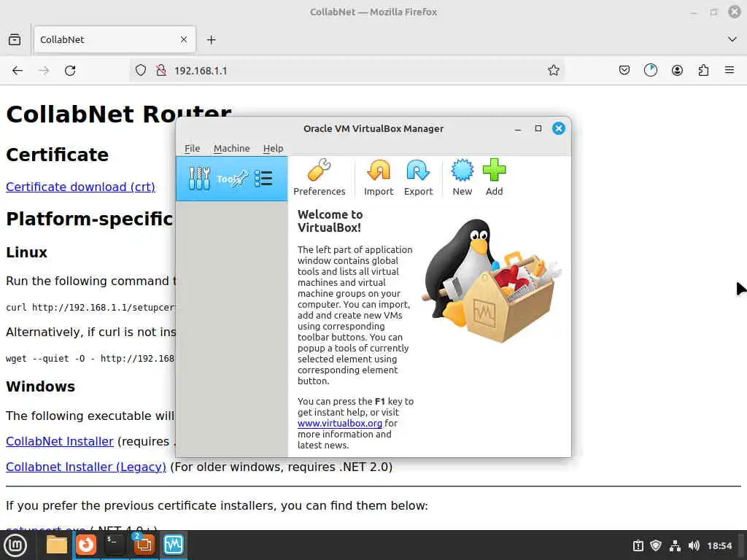Open the Firefox extensions icon

(703, 71)
